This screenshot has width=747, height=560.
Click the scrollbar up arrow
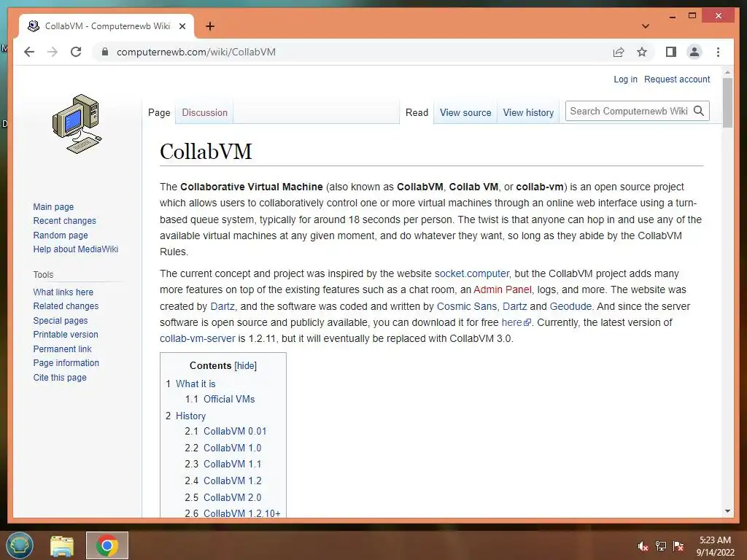click(727, 72)
